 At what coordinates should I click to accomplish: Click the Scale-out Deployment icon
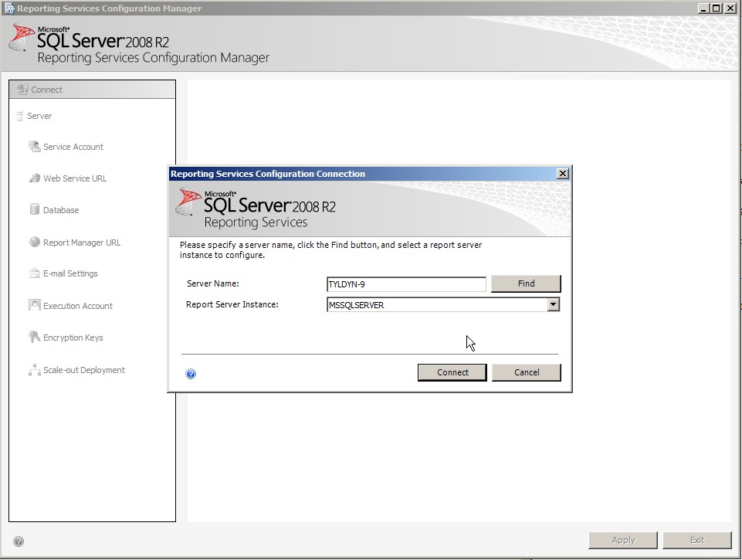34,370
